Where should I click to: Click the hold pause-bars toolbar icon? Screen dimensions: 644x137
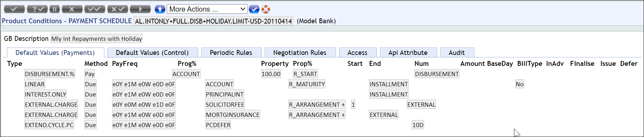coord(55,9)
